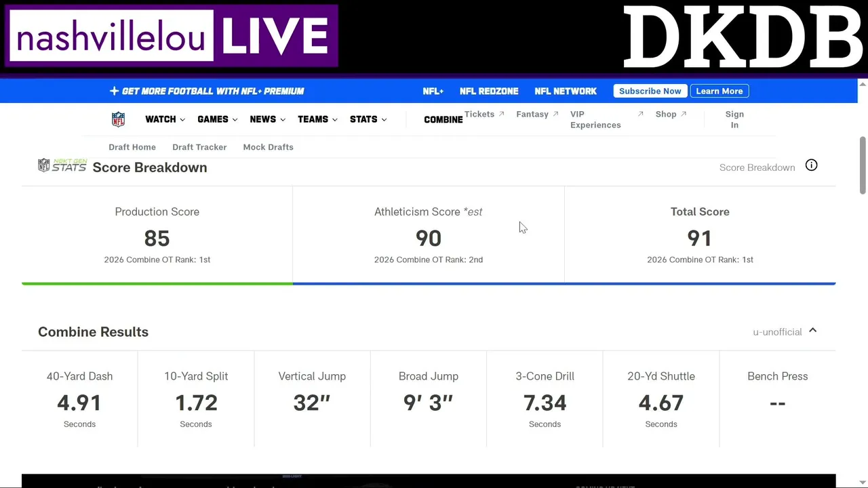Image resolution: width=868 pixels, height=488 pixels.
Task: Click the gray Score Breakdown label
Action: pyautogui.click(x=757, y=167)
